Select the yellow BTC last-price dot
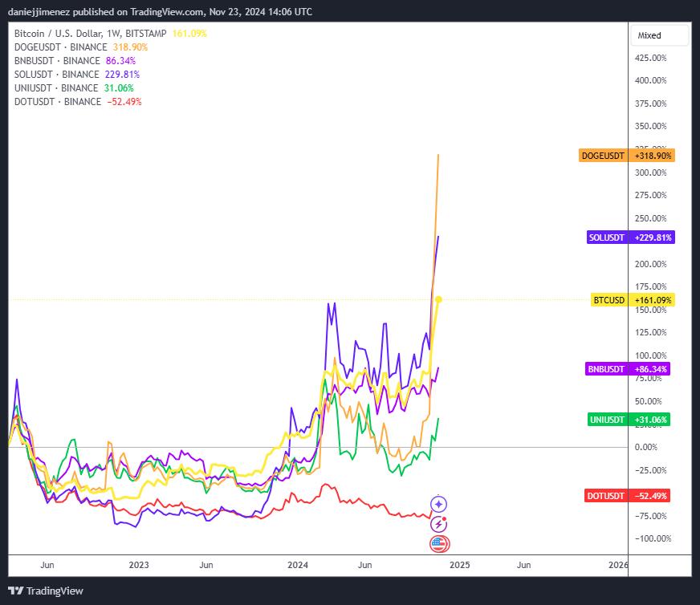 (x=438, y=299)
